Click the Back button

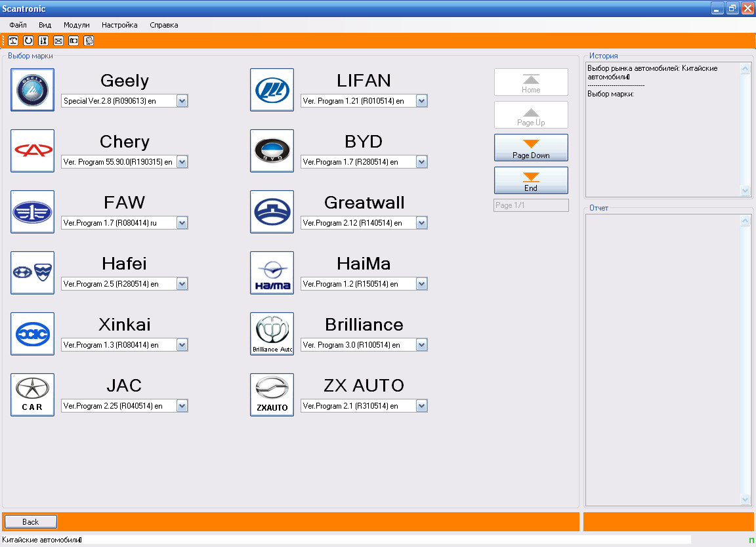pyautogui.click(x=30, y=522)
